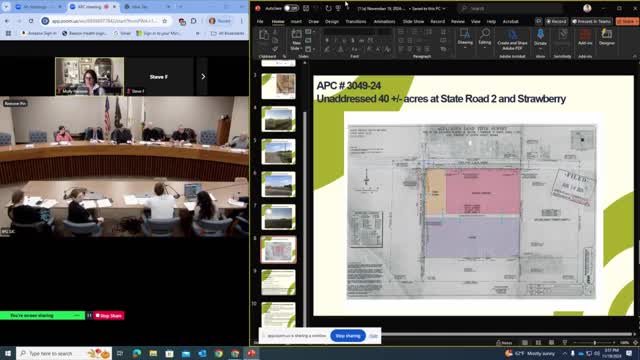The height and width of the screenshot is (360, 640).
Task: Open File Explorer from the taskbar
Action: (x=153, y=353)
